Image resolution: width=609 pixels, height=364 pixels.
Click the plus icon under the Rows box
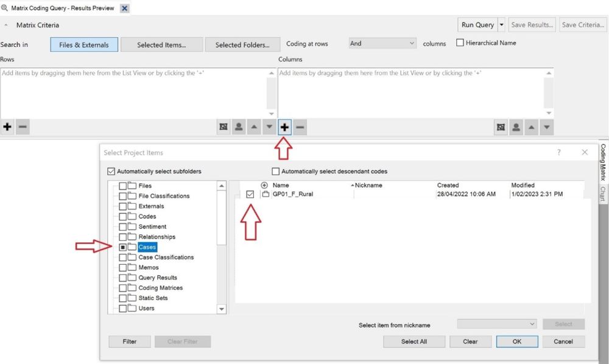coord(7,127)
